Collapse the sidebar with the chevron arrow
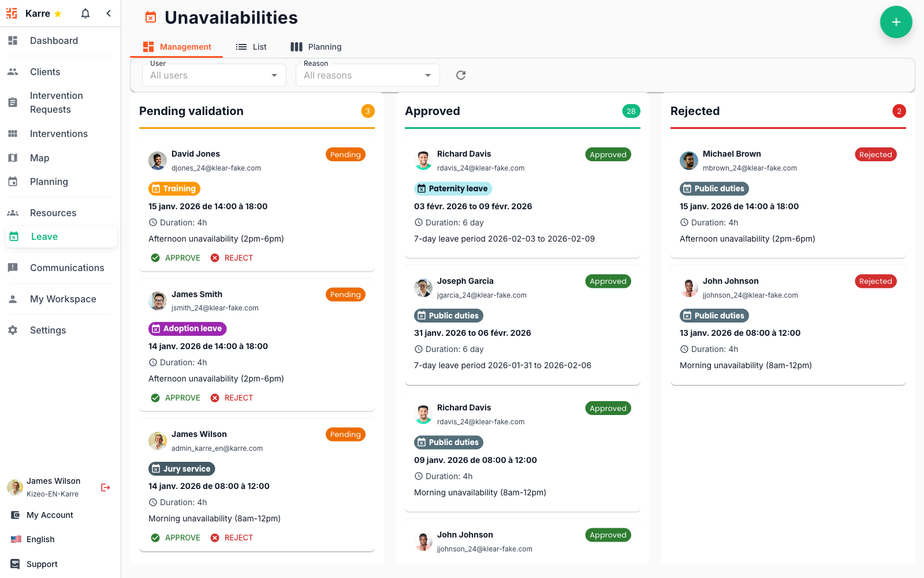 coord(109,13)
